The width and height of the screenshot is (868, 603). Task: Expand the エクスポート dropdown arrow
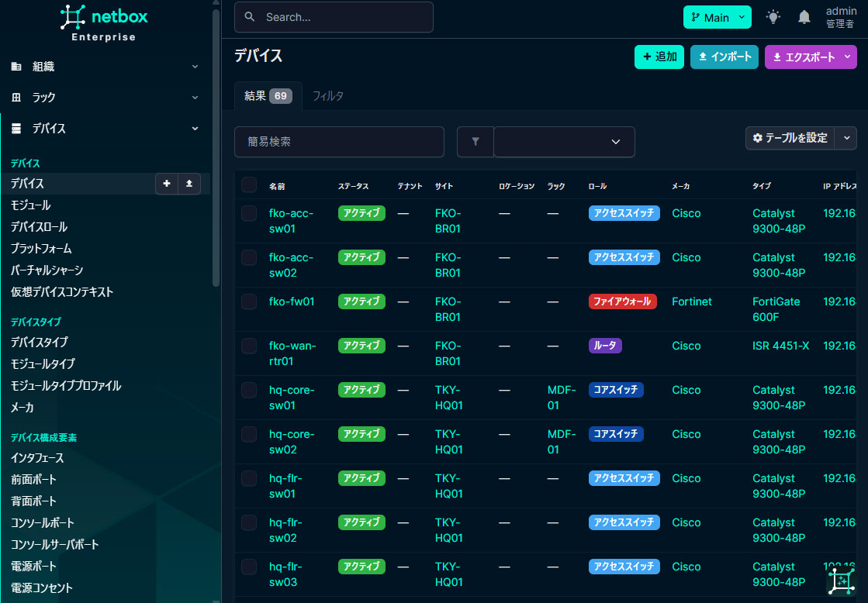point(848,57)
